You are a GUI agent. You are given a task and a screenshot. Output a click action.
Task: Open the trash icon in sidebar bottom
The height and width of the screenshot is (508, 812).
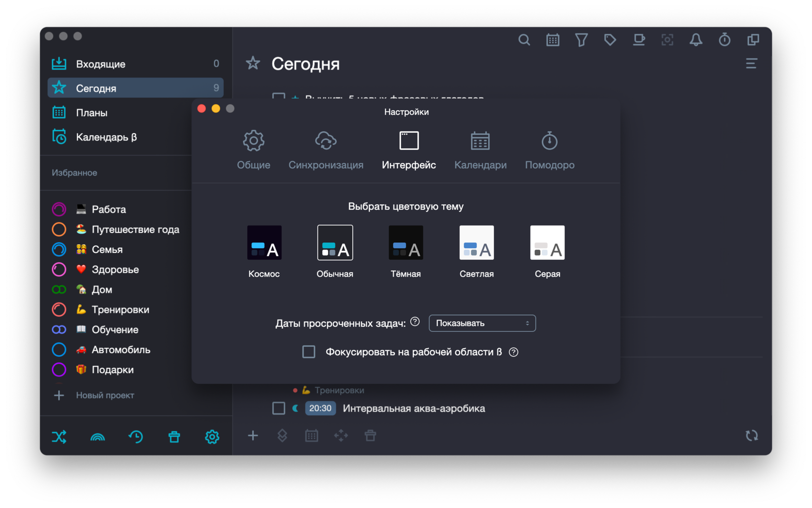(174, 437)
